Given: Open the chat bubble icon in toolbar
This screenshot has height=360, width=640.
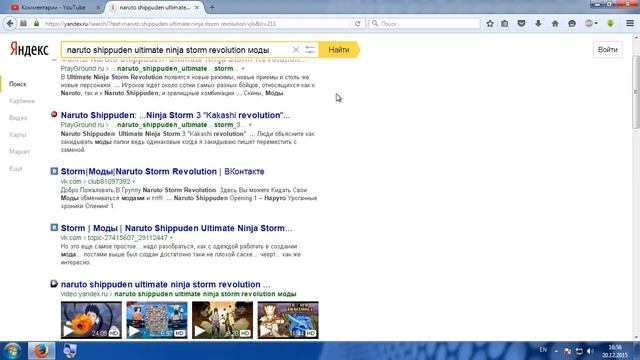Looking at the screenshot, I should 572,24.
